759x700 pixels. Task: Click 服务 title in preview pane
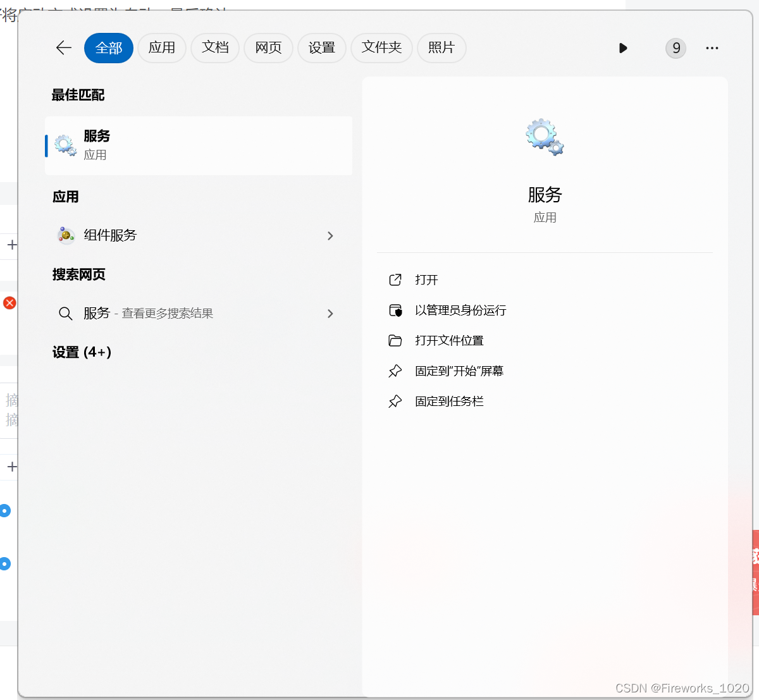tap(545, 195)
